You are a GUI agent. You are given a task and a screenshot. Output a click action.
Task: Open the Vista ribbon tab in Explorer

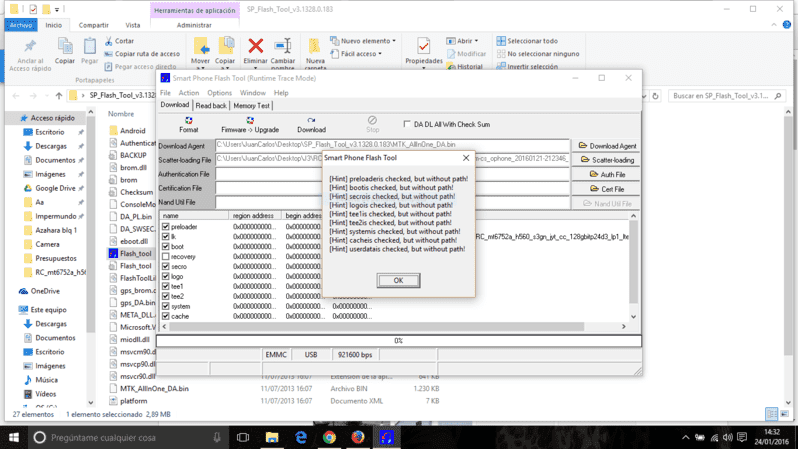coord(133,25)
